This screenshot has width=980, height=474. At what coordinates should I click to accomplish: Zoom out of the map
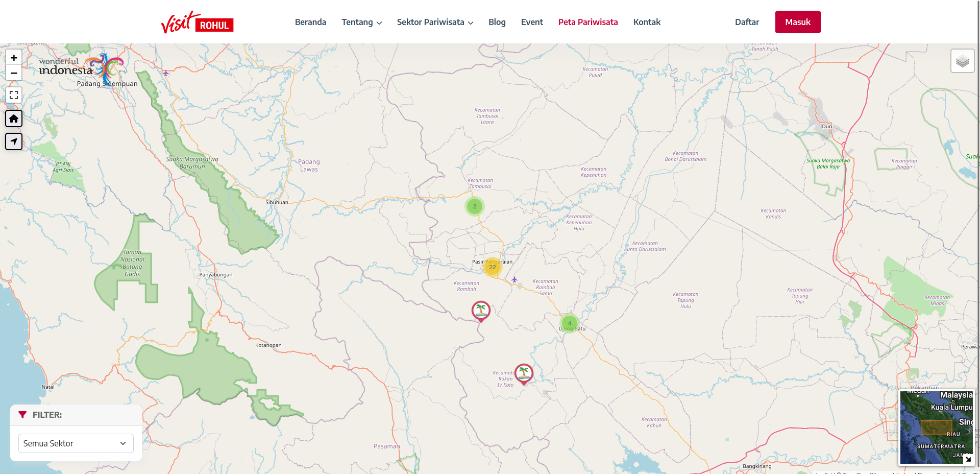14,73
